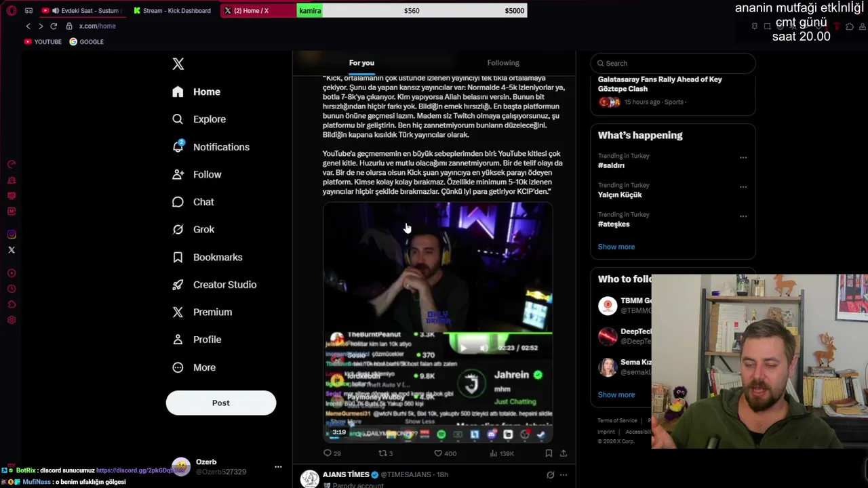Open settings gear in Opera sidebar

tap(12, 320)
